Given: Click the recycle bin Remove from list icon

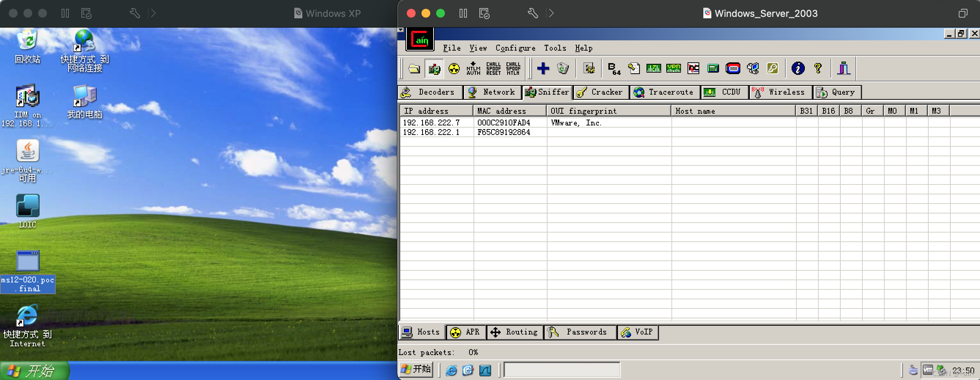Looking at the screenshot, I should pos(563,69).
